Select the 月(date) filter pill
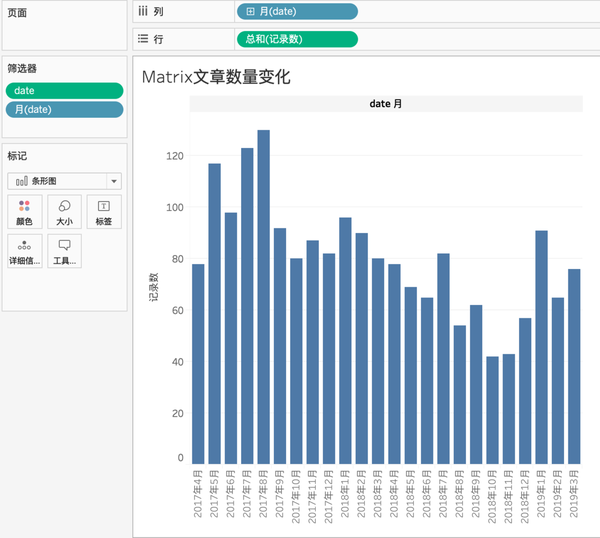This screenshot has width=600, height=538. [64, 109]
